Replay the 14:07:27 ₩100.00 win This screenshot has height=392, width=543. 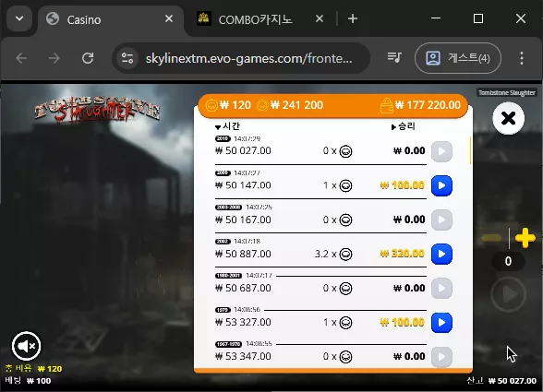click(x=441, y=185)
